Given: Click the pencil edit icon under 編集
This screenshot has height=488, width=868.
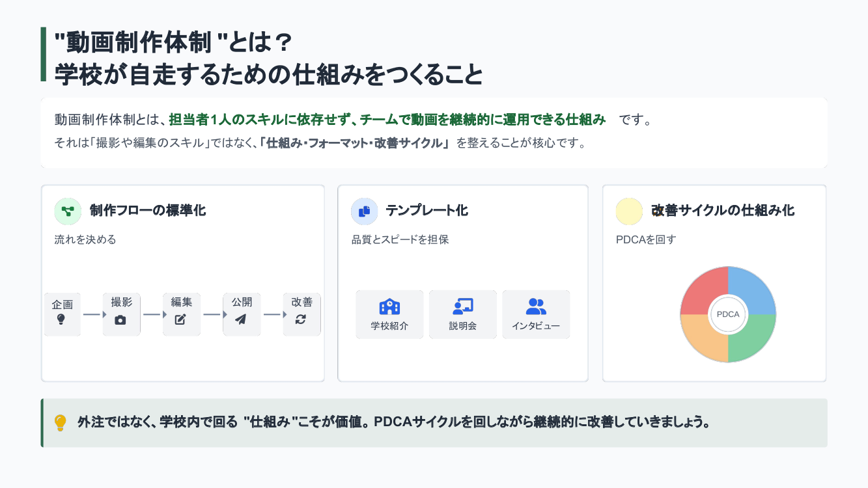Looking at the screenshot, I should tap(180, 319).
